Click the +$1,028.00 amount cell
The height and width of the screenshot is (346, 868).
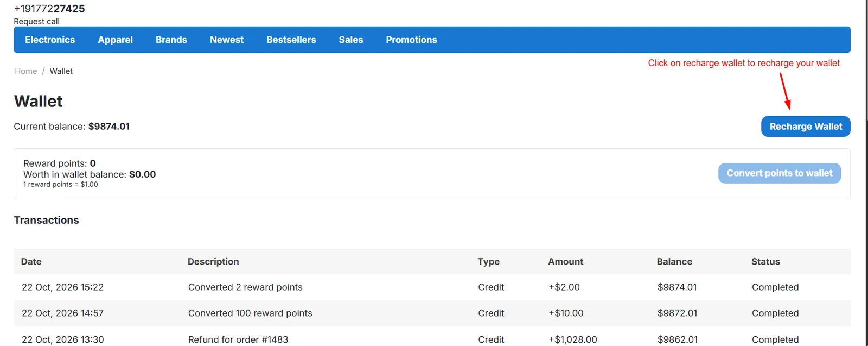click(573, 339)
